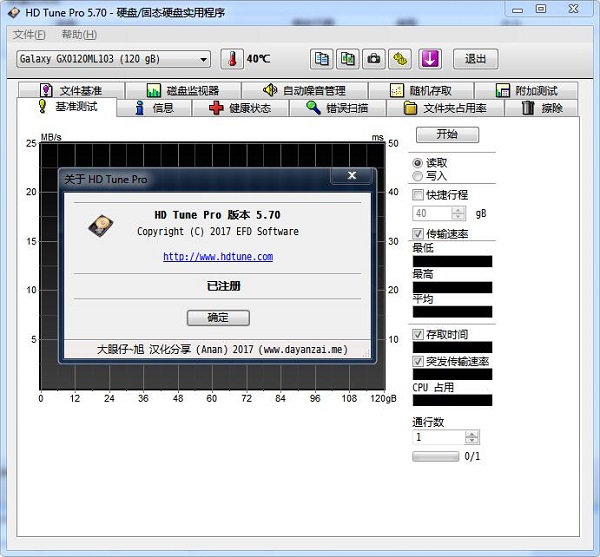Click the temperature thermometer icon
The height and width of the screenshot is (557, 600).
[232, 59]
